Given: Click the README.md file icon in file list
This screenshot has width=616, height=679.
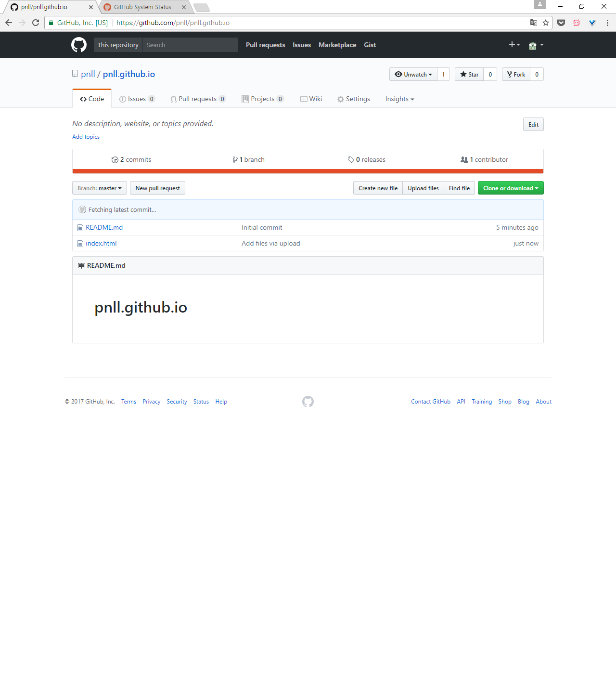Looking at the screenshot, I should coord(80,228).
